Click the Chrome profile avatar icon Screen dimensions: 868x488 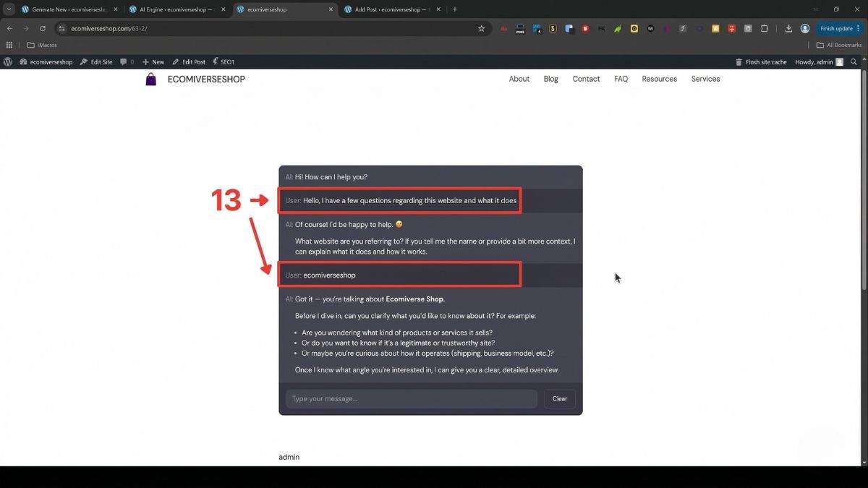tap(805, 29)
